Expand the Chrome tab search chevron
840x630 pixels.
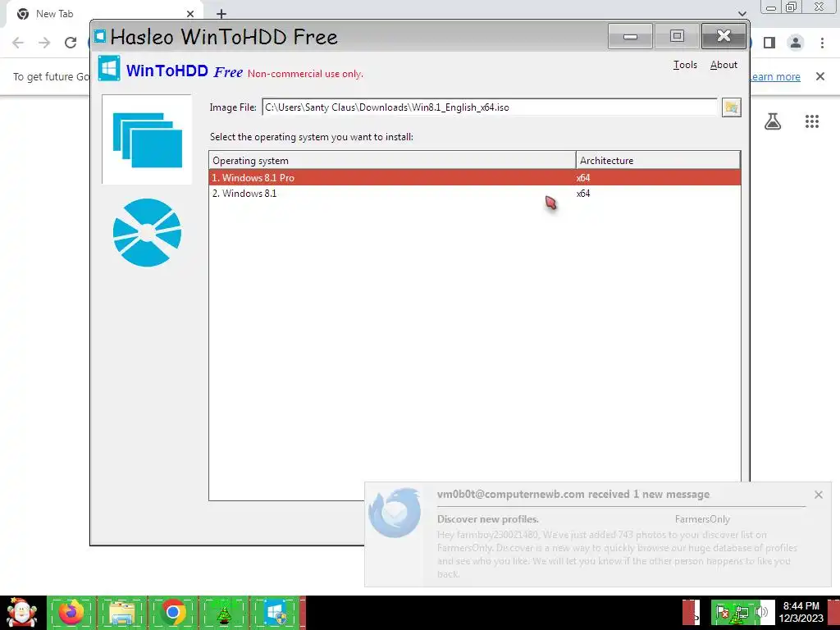coord(742,14)
